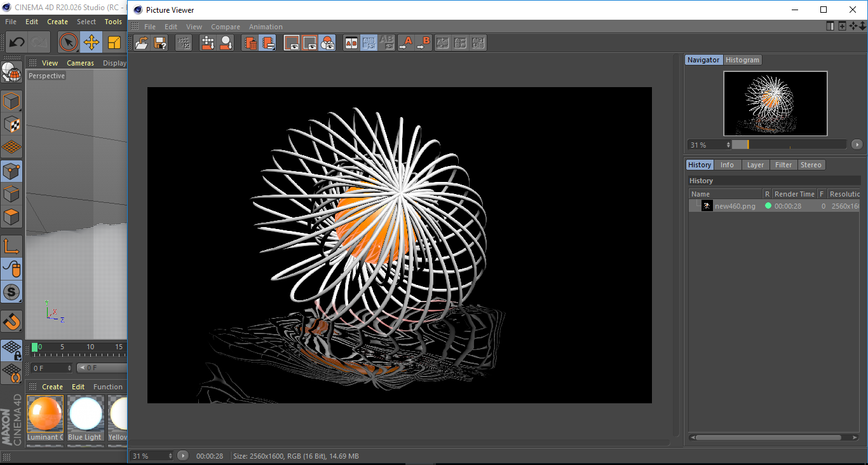The image size is (868, 465).
Task: Switch to the Navigator tab
Action: 703,60
